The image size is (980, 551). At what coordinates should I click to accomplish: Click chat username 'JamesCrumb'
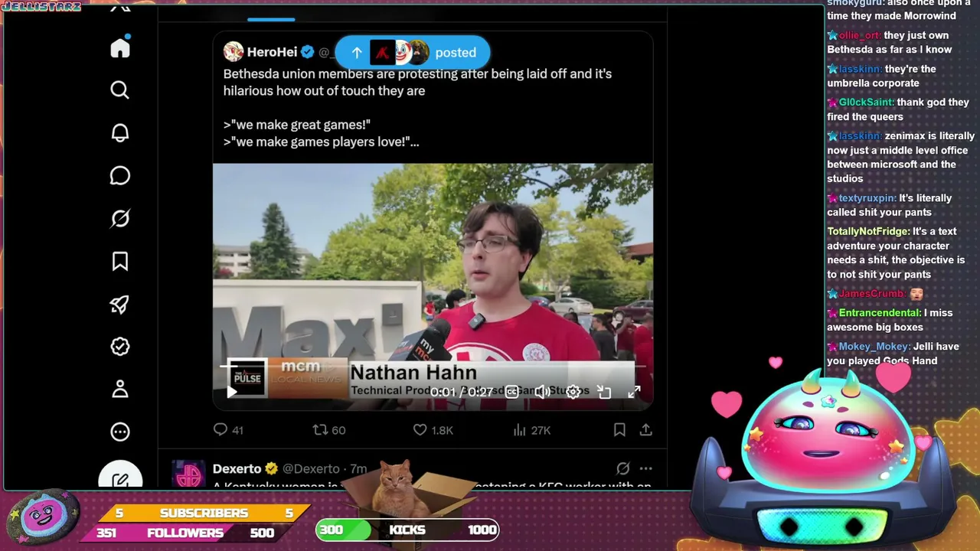871,294
